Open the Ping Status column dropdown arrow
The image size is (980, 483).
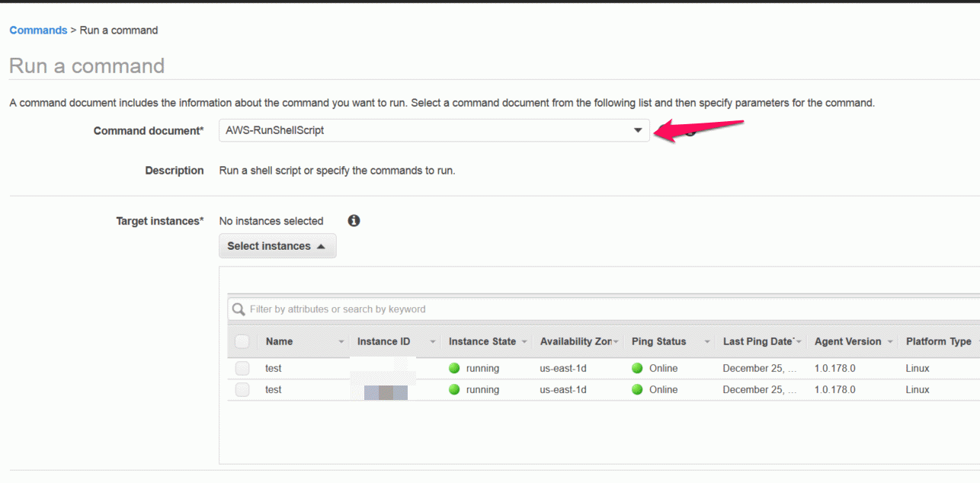coord(707,342)
